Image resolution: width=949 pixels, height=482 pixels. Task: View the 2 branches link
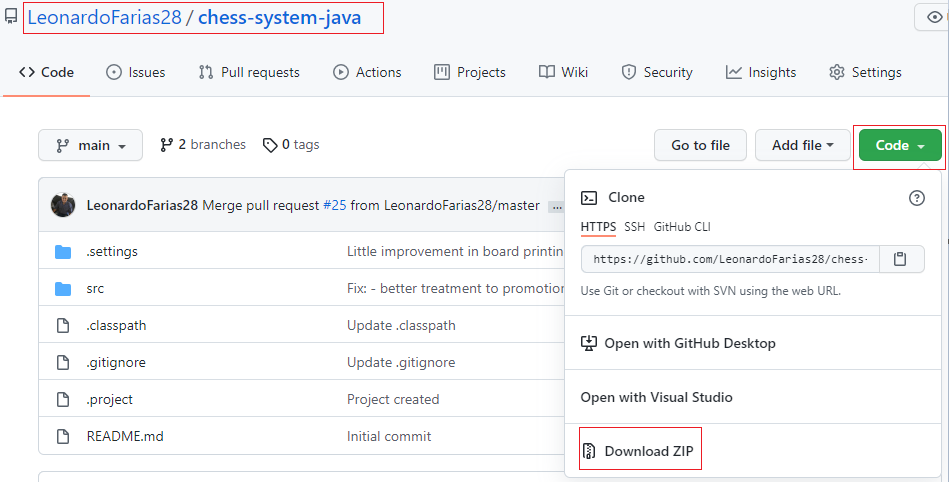203,145
